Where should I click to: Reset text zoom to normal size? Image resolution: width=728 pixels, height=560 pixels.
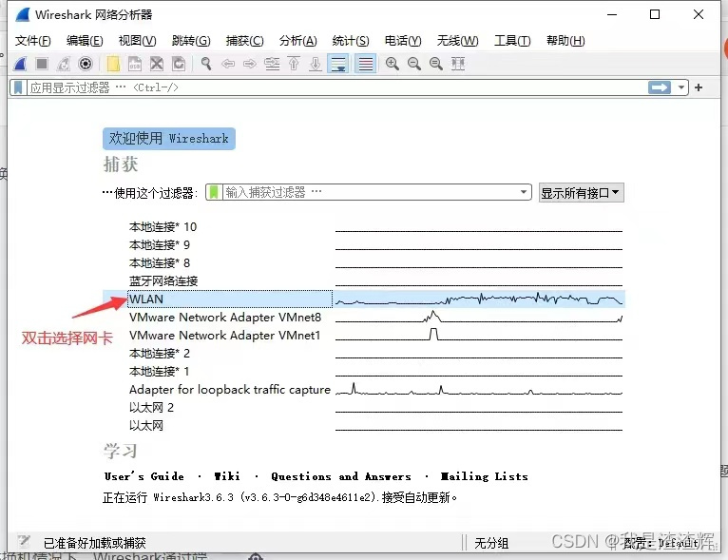[x=436, y=64]
